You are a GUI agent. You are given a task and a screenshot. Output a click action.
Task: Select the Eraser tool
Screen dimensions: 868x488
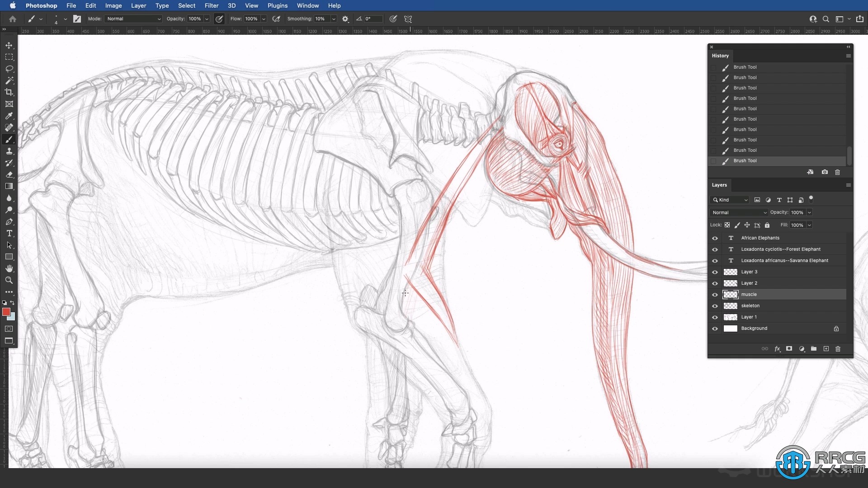click(x=9, y=174)
